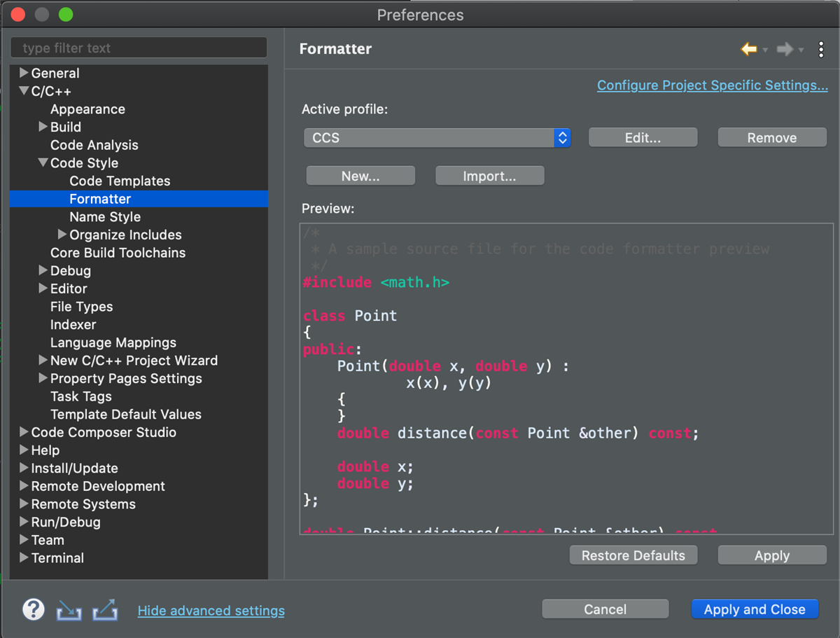This screenshot has height=638, width=840.
Task: Open the export preferences icon
Action: click(x=106, y=611)
